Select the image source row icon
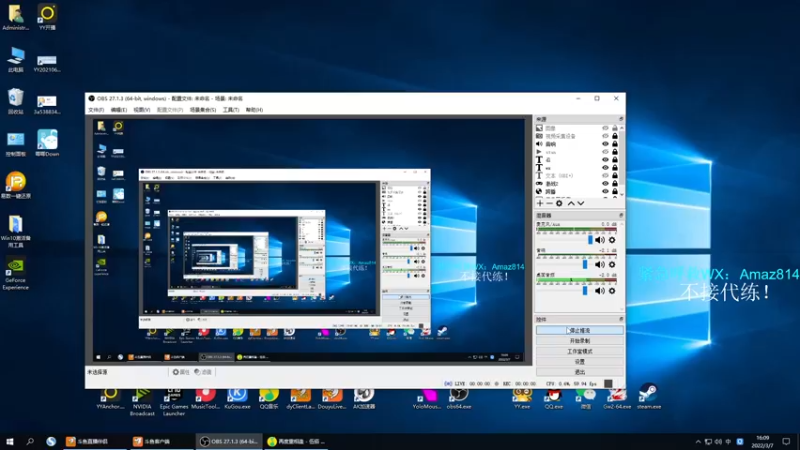800x450 pixels. pos(539,128)
